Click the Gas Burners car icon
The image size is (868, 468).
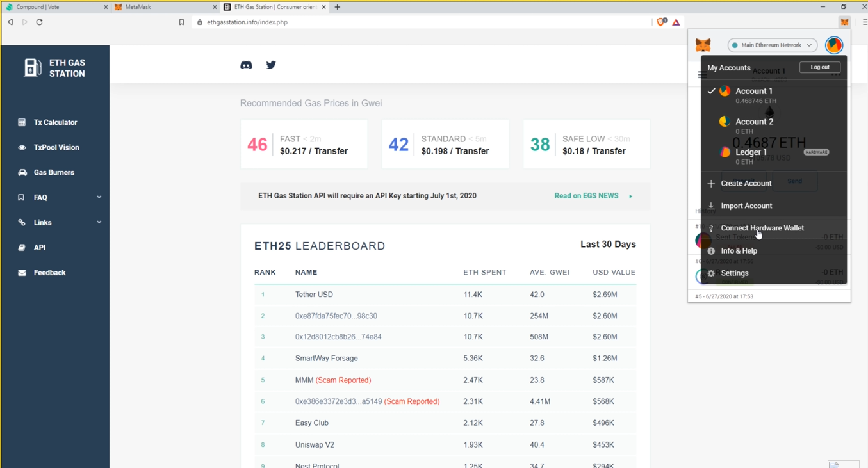[22, 172]
